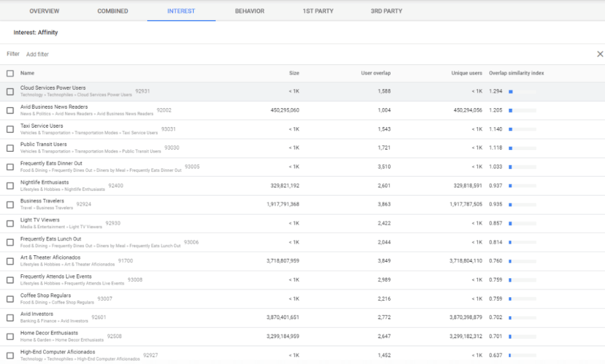This screenshot has height=364, width=605.
Task: Switch to the Overview tab
Action: 44,11
